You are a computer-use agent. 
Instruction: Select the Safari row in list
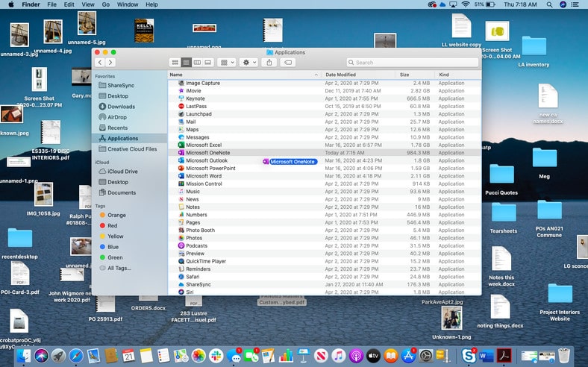pyautogui.click(x=325, y=277)
